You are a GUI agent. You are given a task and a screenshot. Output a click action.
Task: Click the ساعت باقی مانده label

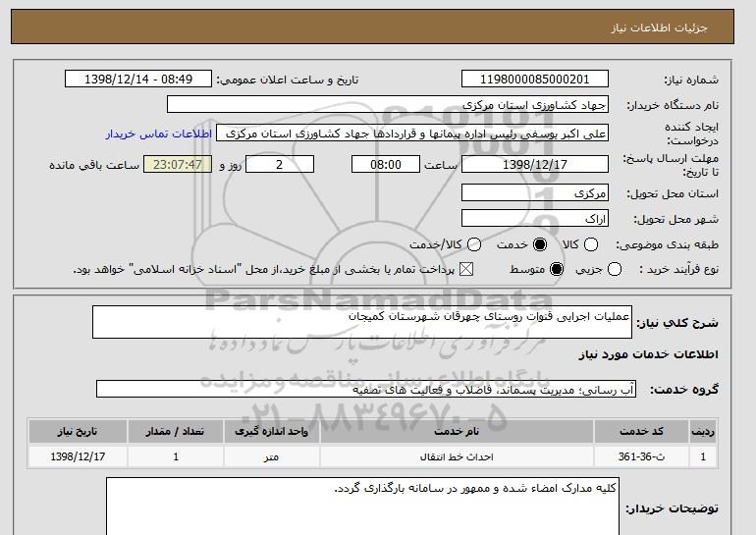[x=94, y=165]
